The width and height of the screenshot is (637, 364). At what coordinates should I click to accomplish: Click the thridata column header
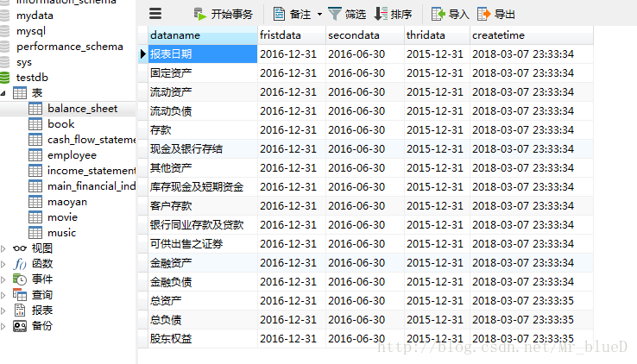[437, 35]
